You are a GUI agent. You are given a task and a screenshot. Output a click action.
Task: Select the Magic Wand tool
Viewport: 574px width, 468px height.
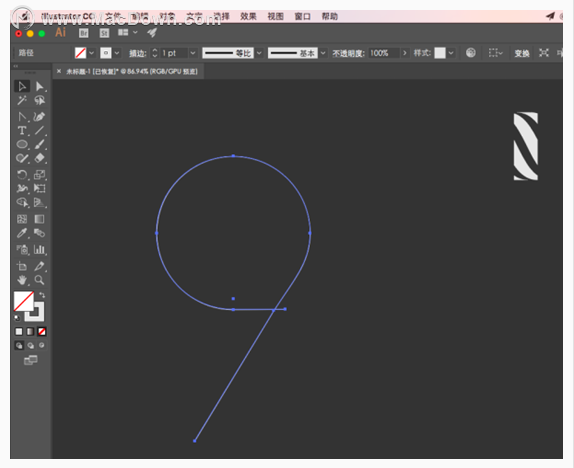click(22, 100)
